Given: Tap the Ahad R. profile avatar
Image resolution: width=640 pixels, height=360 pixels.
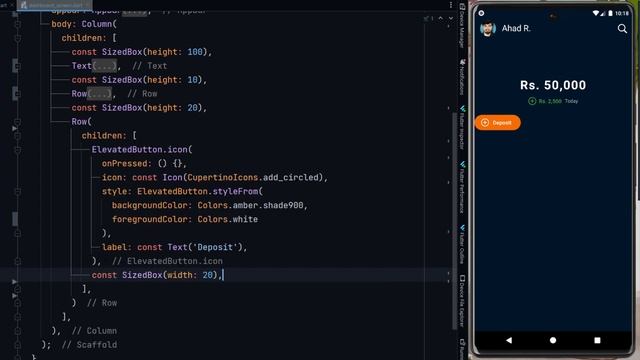Looking at the screenshot, I should 487,29.
